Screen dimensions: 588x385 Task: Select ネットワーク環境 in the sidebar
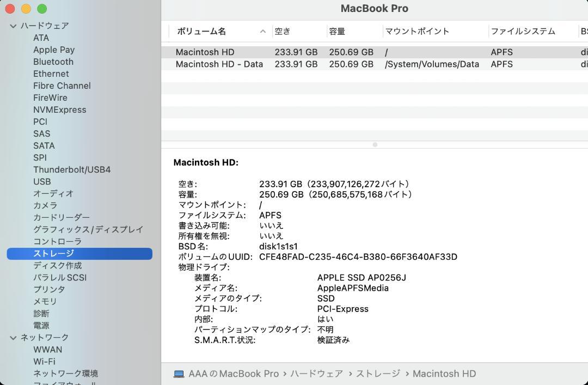[x=66, y=374]
